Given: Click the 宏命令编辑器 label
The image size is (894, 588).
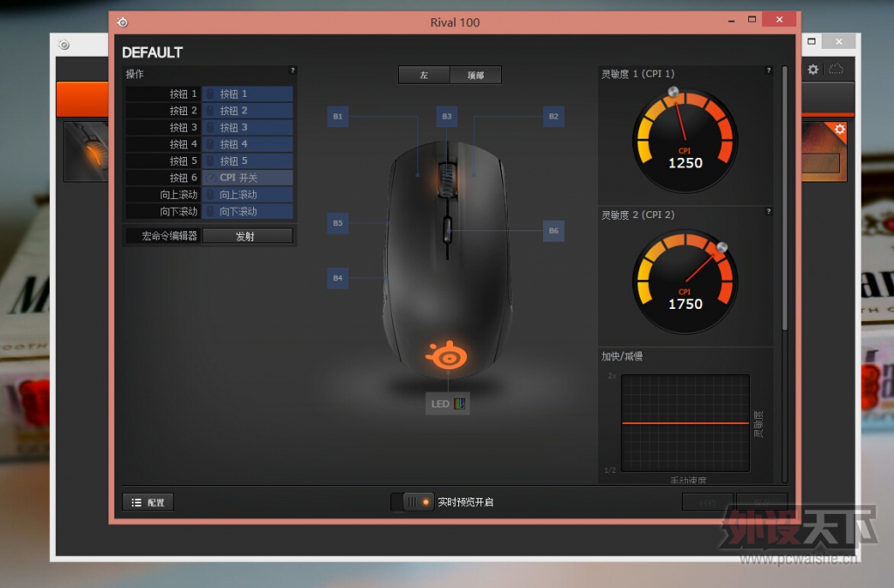Looking at the screenshot, I should [x=169, y=236].
